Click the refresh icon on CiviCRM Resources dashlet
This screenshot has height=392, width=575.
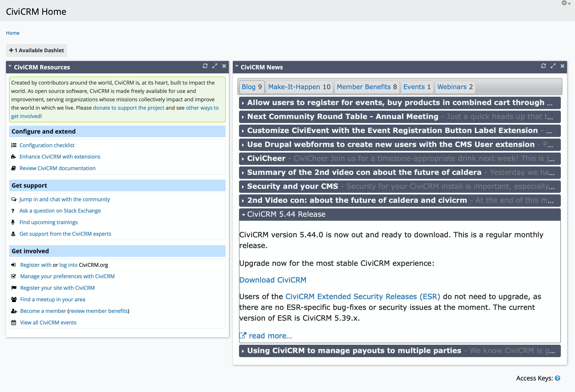coord(205,66)
